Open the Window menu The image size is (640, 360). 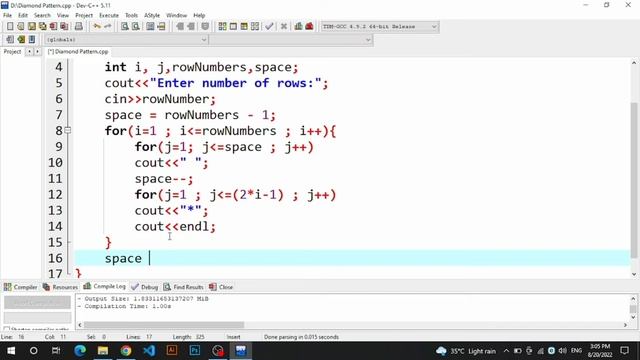pyautogui.click(x=176, y=15)
